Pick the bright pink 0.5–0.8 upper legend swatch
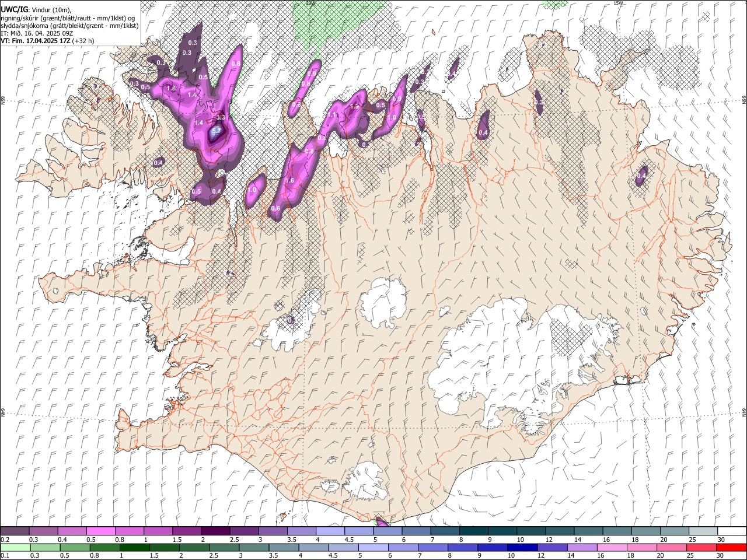This screenshot has width=747, height=560. pos(100,531)
